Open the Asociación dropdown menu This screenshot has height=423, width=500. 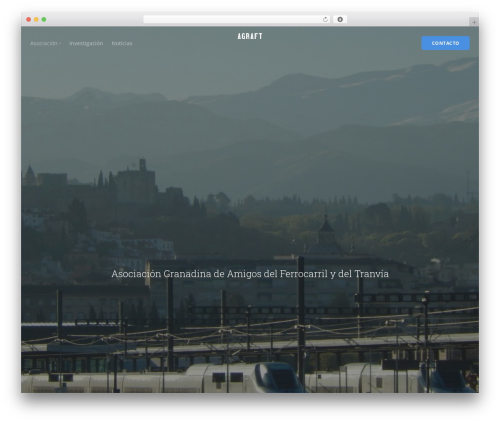click(45, 43)
